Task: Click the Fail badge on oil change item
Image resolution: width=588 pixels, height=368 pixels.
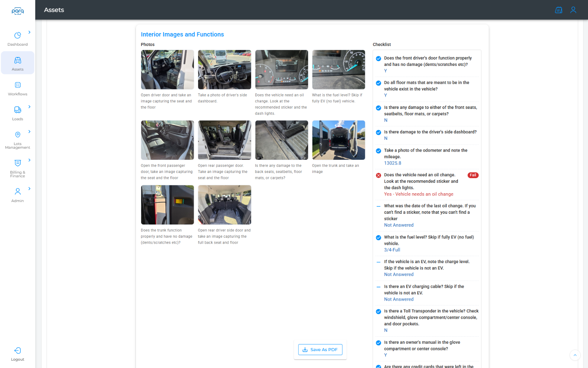Action: point(473,175)
